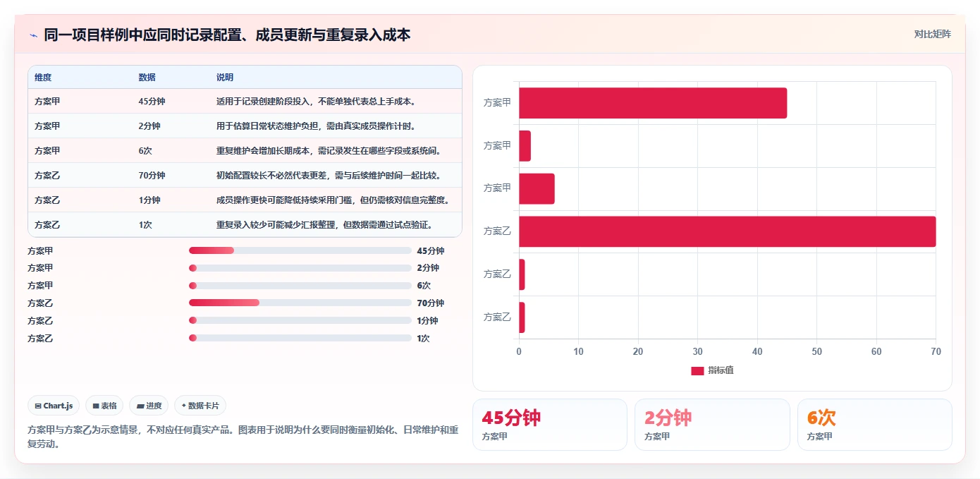Click the chart bar reaching 70
980x479 pixels.
(x=728, y=231)
